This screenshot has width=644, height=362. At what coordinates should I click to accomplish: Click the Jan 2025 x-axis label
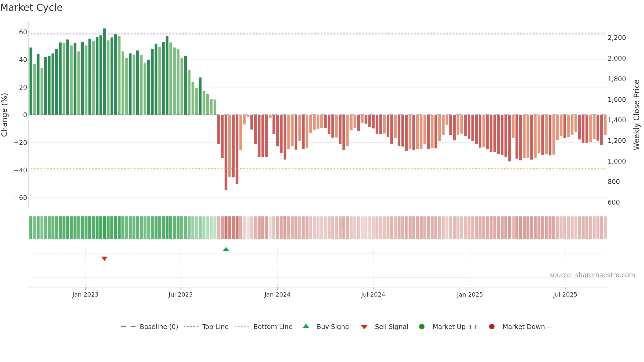point(470,294)
